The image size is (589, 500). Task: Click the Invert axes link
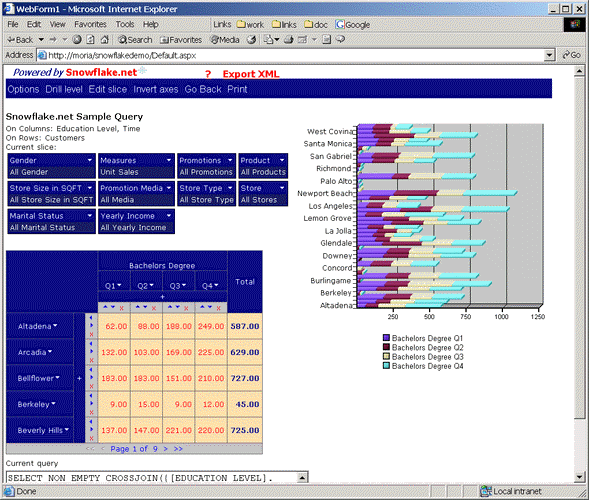click(x=156, y=89)
